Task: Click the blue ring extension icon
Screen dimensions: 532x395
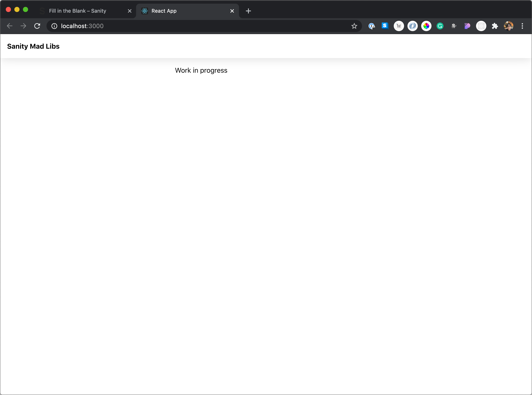Action: (412, 26)
